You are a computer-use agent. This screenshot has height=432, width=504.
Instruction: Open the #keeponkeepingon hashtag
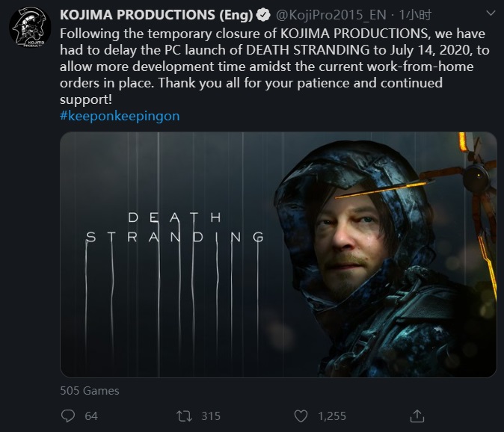pos(119,116)
